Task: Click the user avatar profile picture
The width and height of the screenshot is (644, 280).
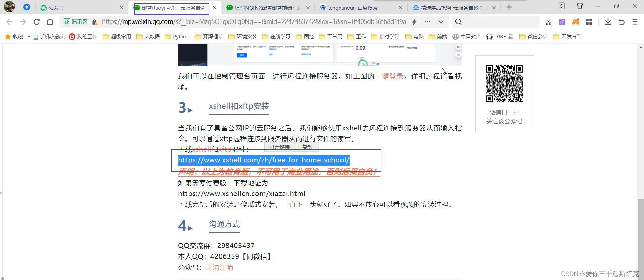Action: click(x=9, y=7)
